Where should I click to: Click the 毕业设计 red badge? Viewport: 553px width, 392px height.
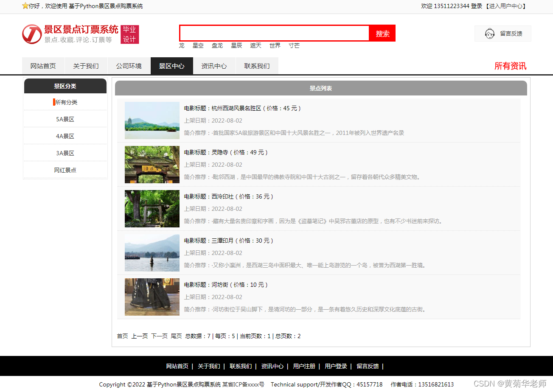(x=129, y=34)
